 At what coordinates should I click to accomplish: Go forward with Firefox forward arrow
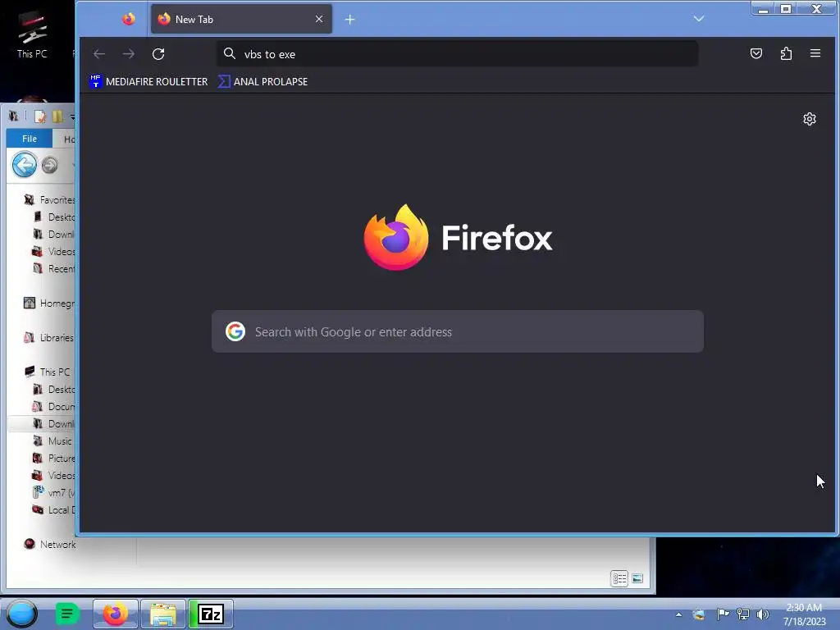129,54
